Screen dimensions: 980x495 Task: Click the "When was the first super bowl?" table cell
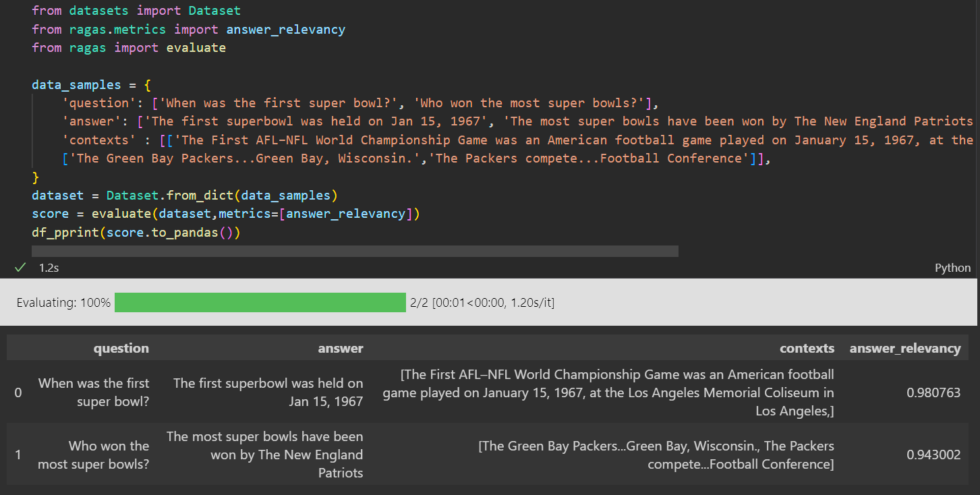tap(94, 392)
